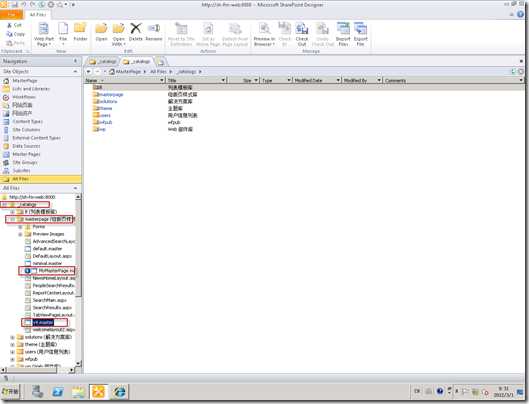Image resolution: width=529 pixels, height=404 pixels.
Task: Select the All Files ribbon tab
Action: (x=37, y=15)
